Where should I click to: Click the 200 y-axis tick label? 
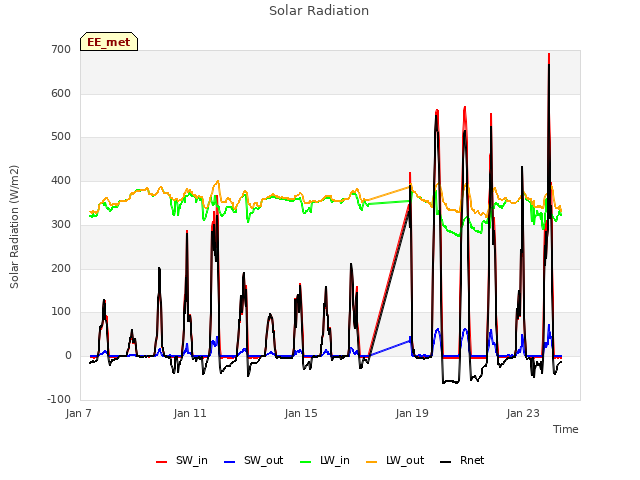[61, 269]
